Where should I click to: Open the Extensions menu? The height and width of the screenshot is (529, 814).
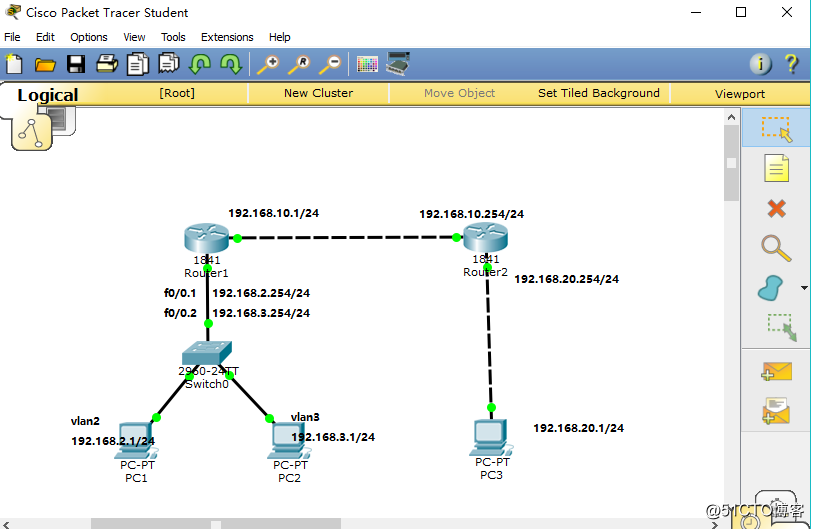click(227, 37)
